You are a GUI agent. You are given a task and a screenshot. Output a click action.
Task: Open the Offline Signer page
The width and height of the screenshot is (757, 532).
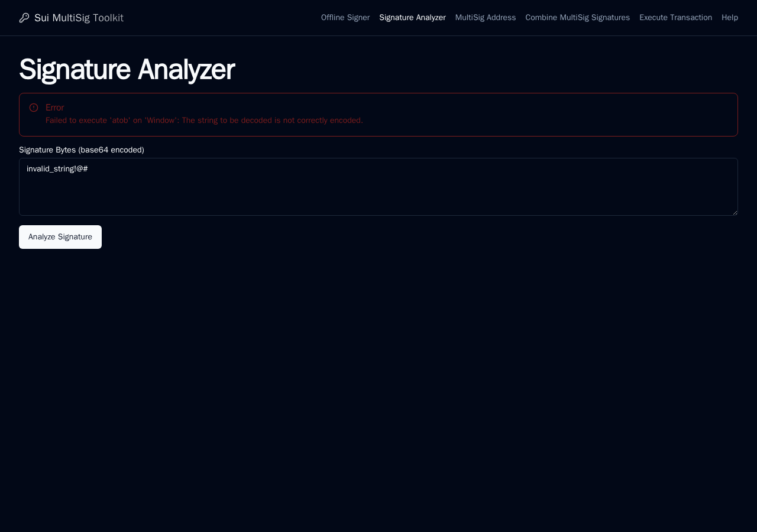pos(345,18)
